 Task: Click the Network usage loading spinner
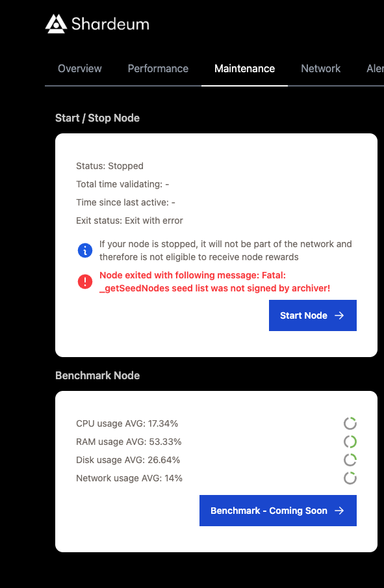coord(350,478)
